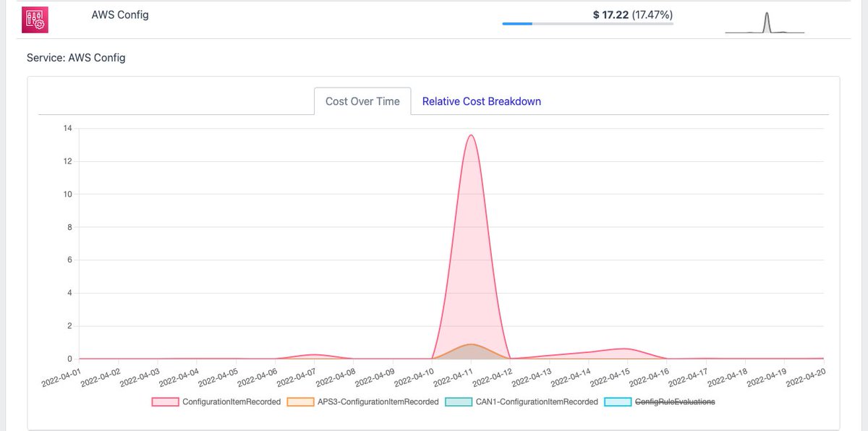Switch to the Cost Over Time tab

coord(362,101)
